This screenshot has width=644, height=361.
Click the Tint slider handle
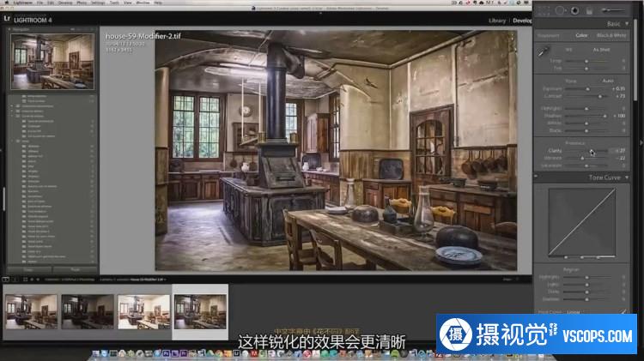pos(586,68)
